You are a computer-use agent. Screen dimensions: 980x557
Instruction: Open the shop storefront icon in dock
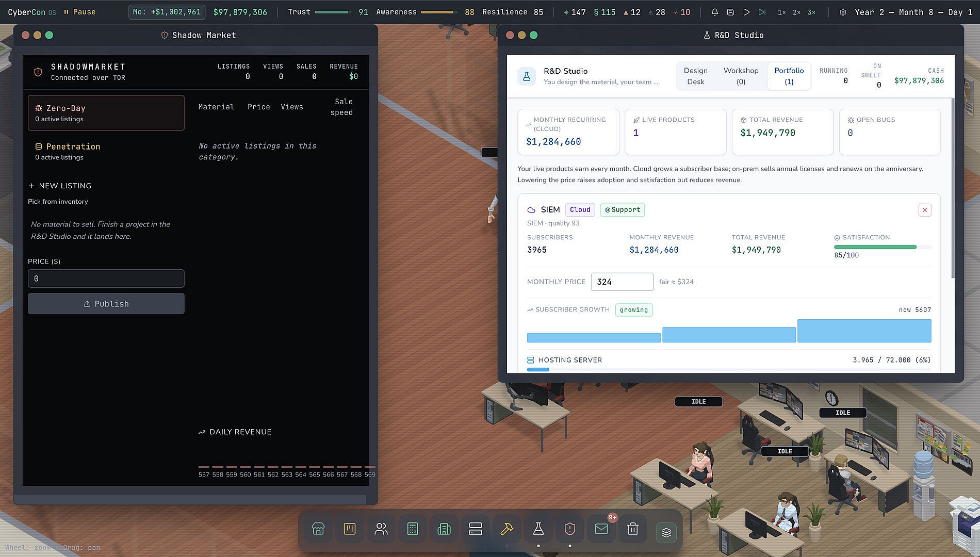[318, 529]
